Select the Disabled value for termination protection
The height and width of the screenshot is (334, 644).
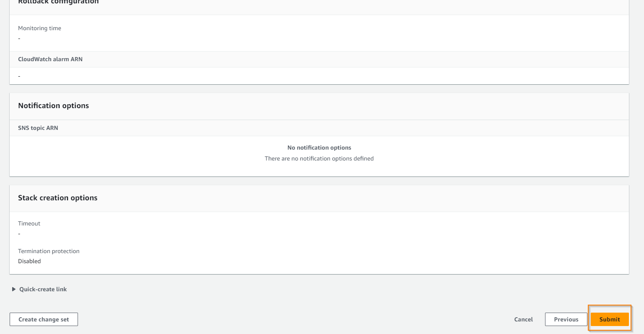pyautogui.click(x=29, y=261)
